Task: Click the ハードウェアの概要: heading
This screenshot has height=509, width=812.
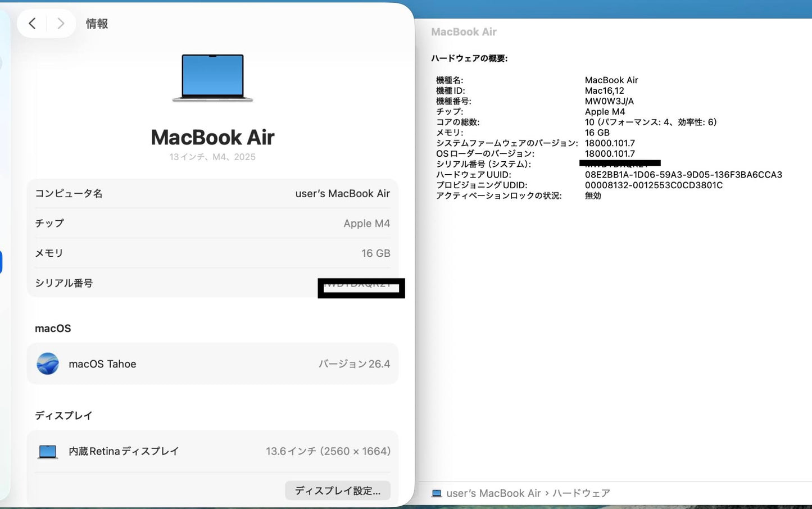Action: (469, 58)
